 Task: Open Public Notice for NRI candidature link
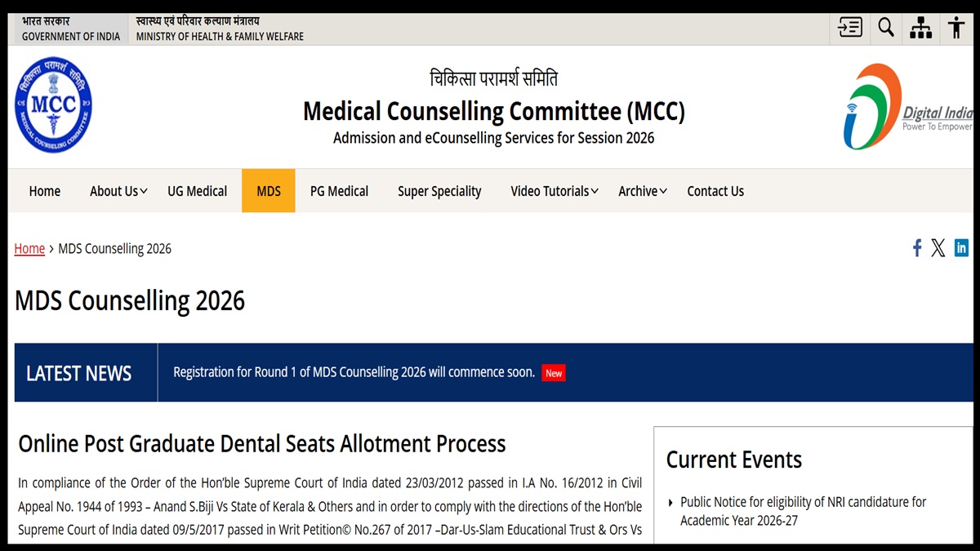pos(803,511)
